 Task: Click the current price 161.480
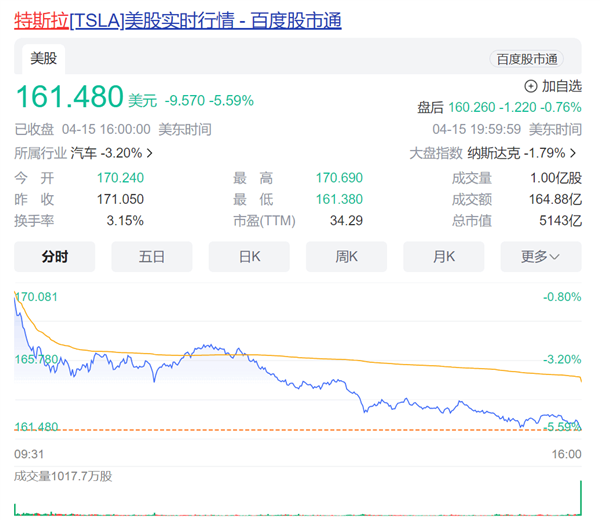(x=70, y=97)
